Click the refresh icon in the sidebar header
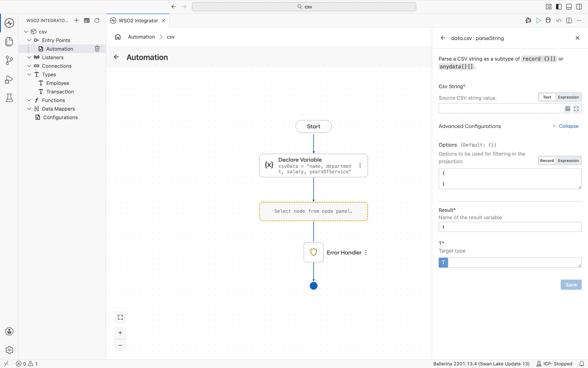 [x=97, y=20]
